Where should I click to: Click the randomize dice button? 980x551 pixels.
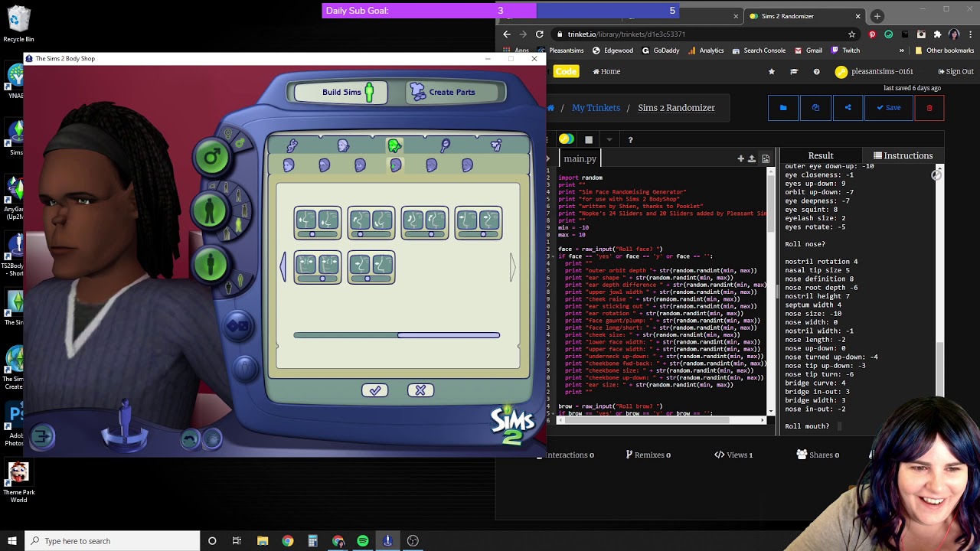(x=237, y=327)
